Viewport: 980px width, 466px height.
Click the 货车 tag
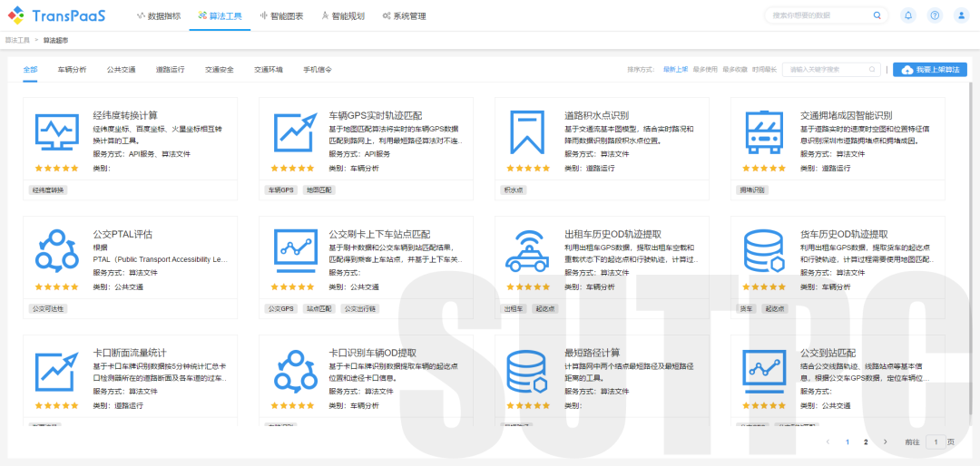tap(746, 308)
